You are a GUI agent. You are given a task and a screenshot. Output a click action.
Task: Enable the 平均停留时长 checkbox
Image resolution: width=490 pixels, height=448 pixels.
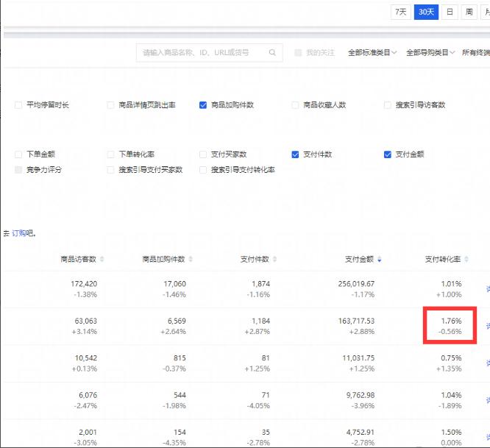click(x=18, y=105)
